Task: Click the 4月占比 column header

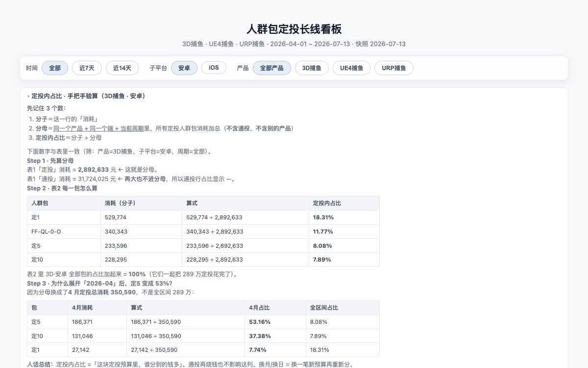Action: pyautogui.click(x=275, y=308)
